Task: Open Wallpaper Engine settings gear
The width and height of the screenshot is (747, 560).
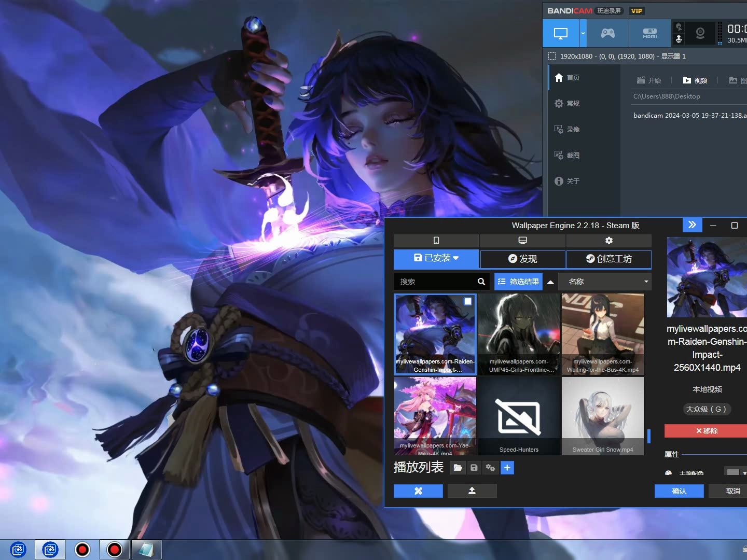Action: [609, 241]
